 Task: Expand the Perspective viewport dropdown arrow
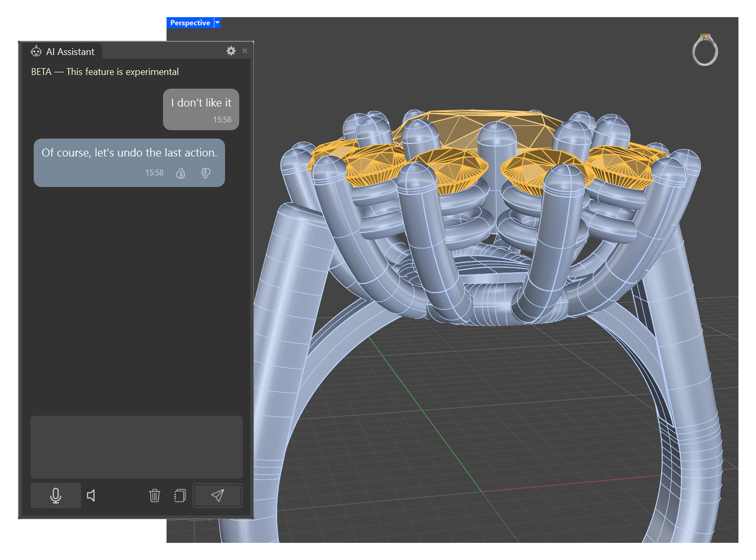click(218, 23)
